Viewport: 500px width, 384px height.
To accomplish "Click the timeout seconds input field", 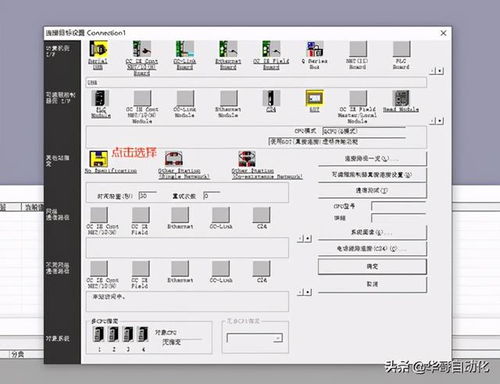I will (147, 195).
